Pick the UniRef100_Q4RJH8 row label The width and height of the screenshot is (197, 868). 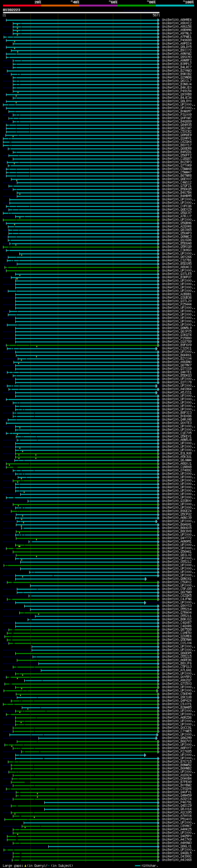click(x=177, y=419)
